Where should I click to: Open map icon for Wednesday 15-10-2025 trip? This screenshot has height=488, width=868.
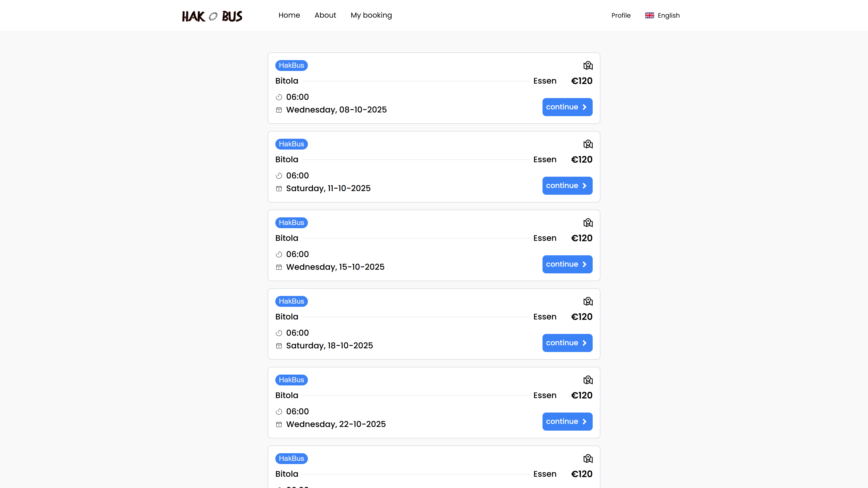point(588,223)
